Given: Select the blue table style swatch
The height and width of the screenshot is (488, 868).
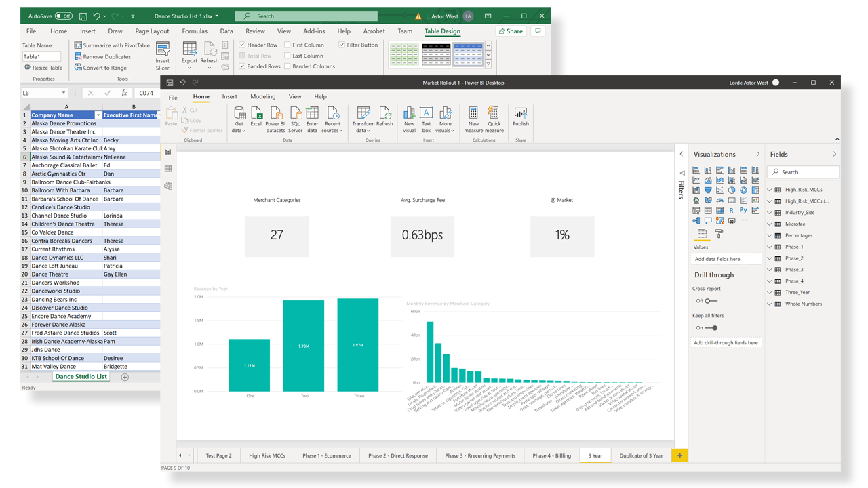Looking at the screenshot, I should 468,54.
